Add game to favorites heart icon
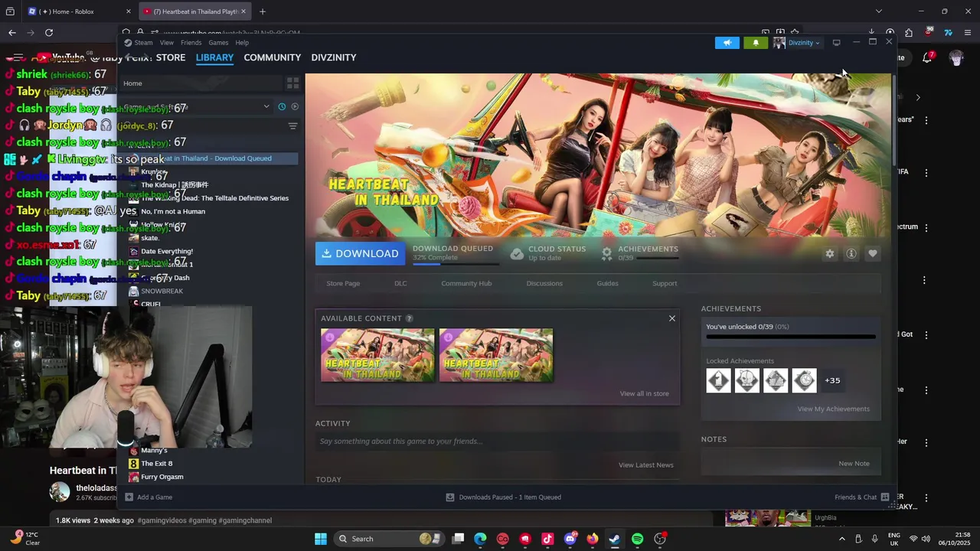Viewport: 980px width, 551px height. pyautogui.click(x=872, y=253)
